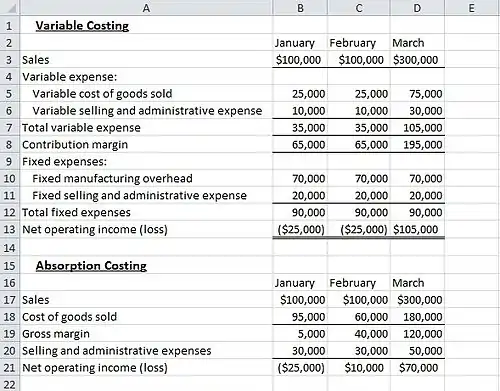Screen dimensions: 500x391
Task: Click the select-all corner triangle
Action: (x=10, y=8)
